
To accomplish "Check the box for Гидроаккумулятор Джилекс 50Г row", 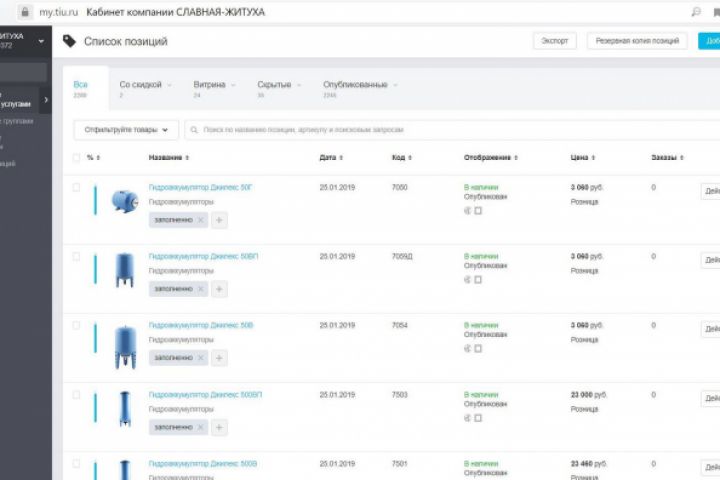I will tap(76, 187).
